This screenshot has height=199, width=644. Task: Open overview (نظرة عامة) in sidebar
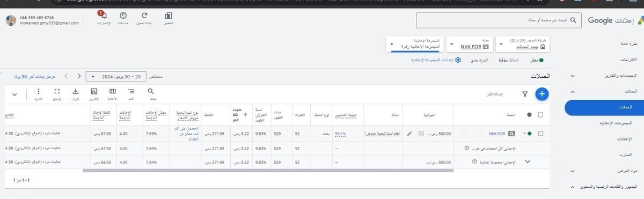pyautogui.click(x=626, y=43)
